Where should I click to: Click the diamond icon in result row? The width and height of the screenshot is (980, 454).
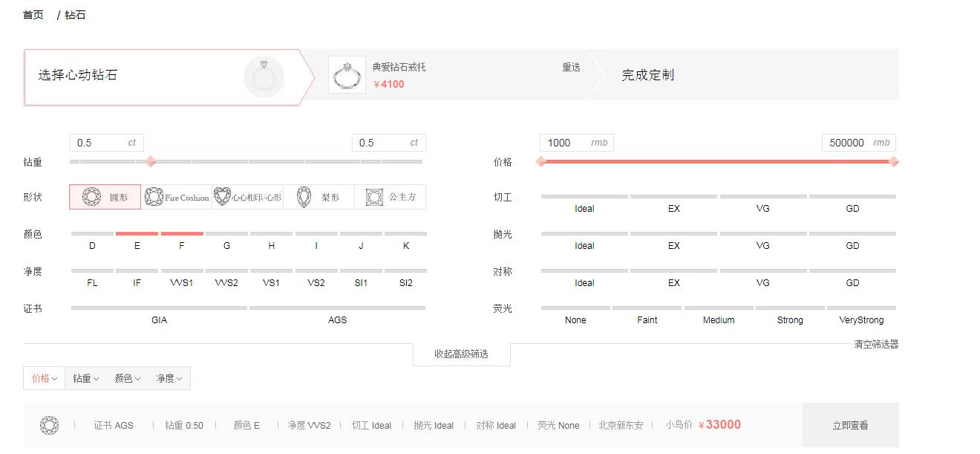pos(49,425)
